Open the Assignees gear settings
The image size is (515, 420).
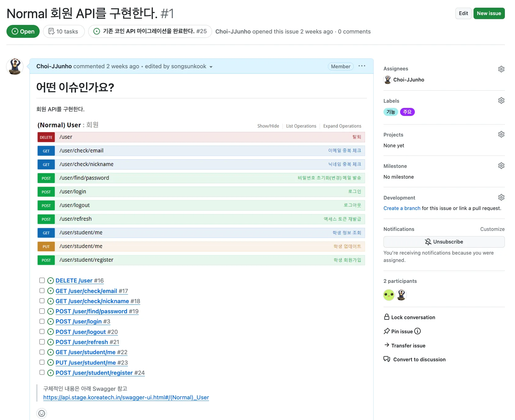pos(501,69)
